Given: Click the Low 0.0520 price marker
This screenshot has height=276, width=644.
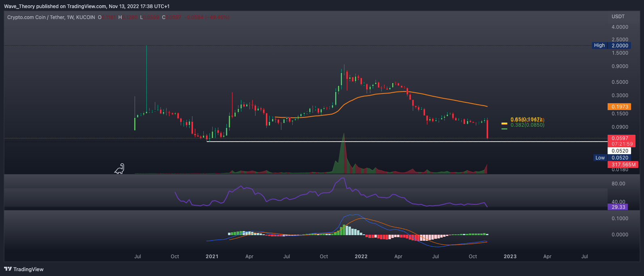Looking at the screenshot, I should 611,158.
